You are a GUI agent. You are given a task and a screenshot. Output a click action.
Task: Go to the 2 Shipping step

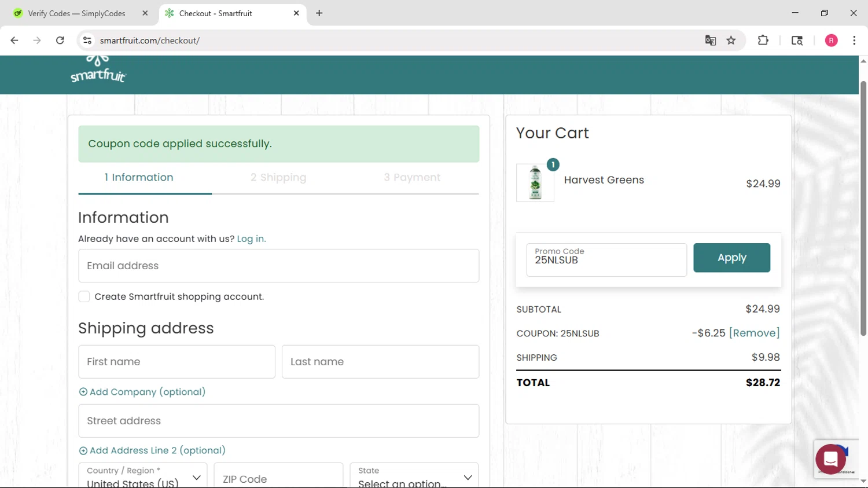pos(278,177)
